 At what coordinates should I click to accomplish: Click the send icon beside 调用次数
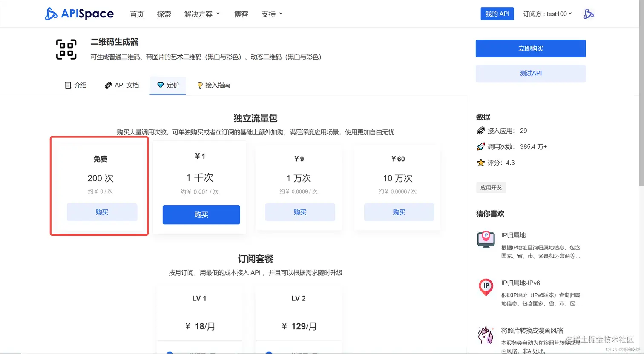481,146
